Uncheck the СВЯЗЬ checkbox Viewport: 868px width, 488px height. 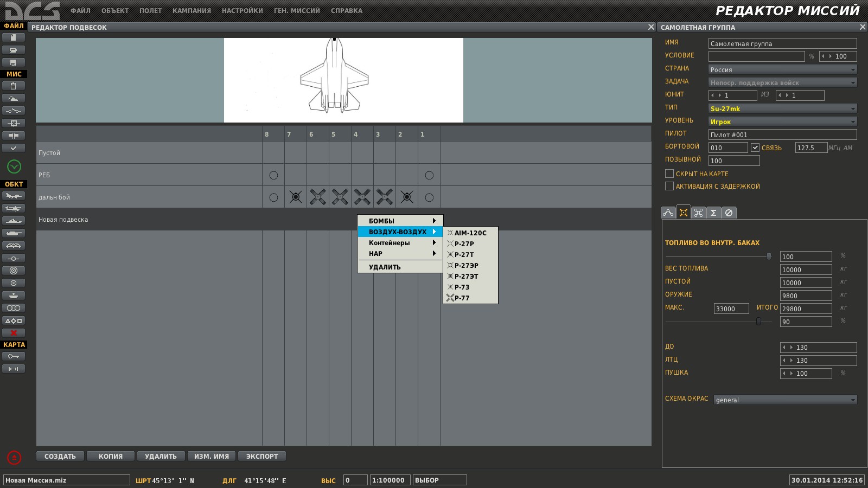pos(755,147)
